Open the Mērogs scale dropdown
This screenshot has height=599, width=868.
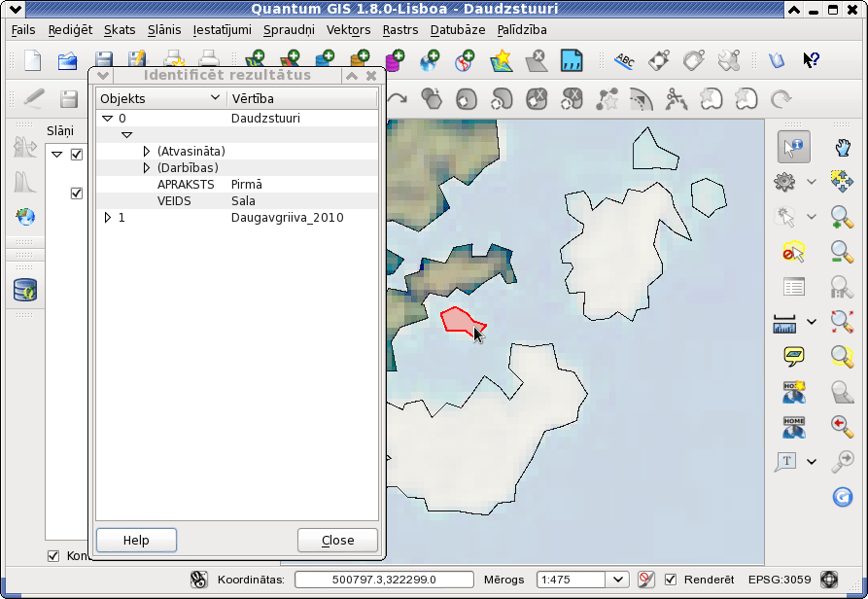tap(618, 580)
